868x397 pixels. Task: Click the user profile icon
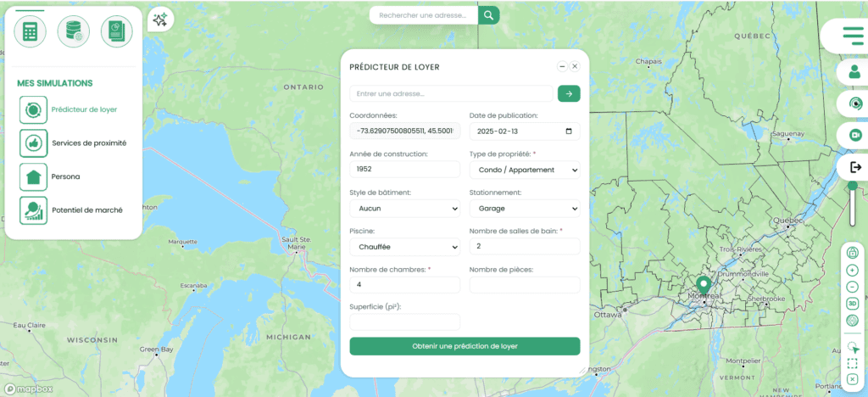pos(854,72)
